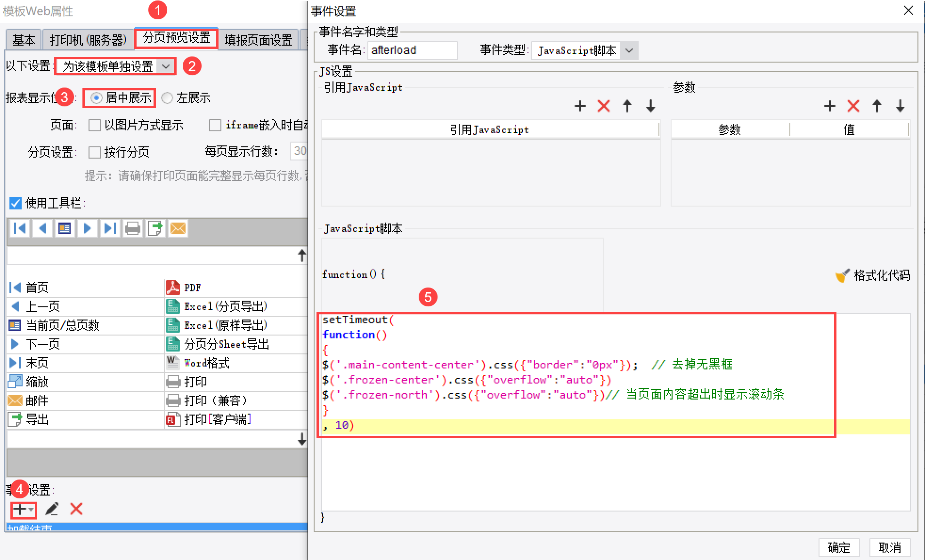The image size is (925, 560).
Task: Click the 事件名 afterload input field
Action: coord(412,50)
